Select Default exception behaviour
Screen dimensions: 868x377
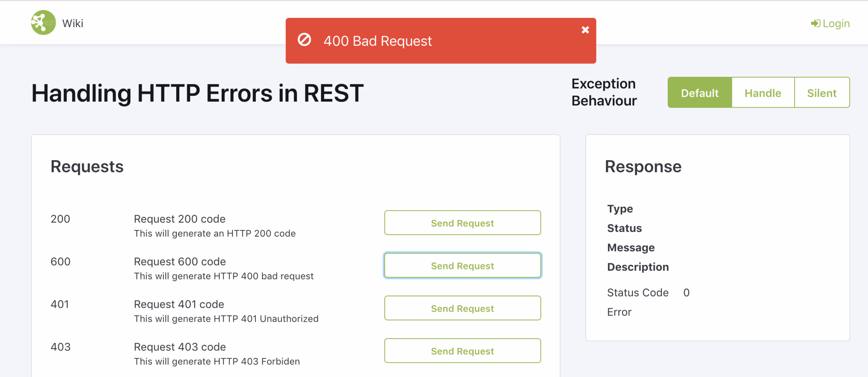699,93
